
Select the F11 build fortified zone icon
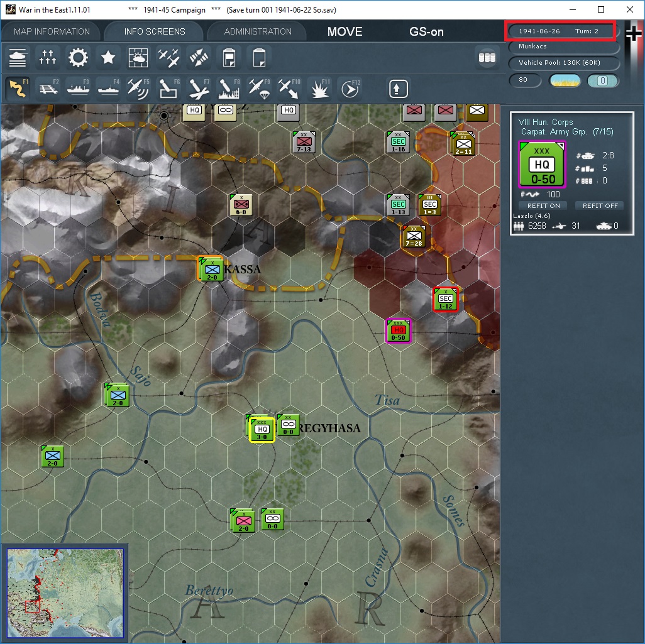tap(319, 89)
